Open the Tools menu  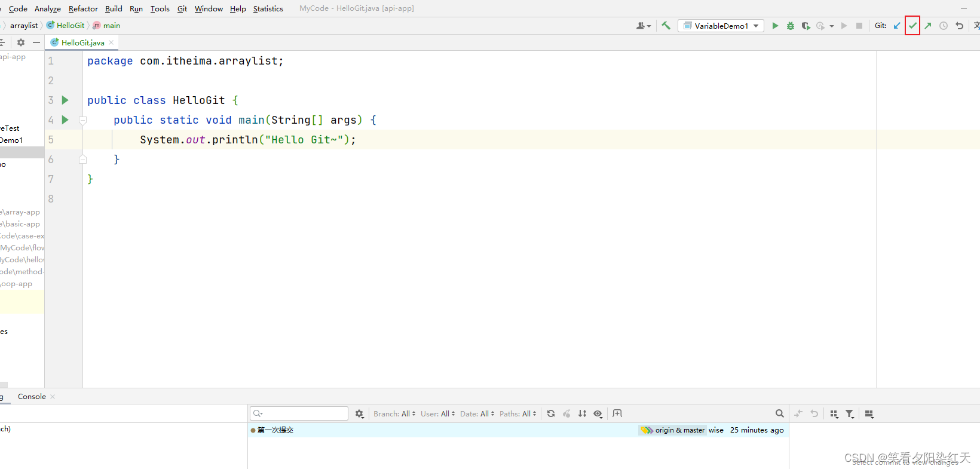tap(160, 8)
